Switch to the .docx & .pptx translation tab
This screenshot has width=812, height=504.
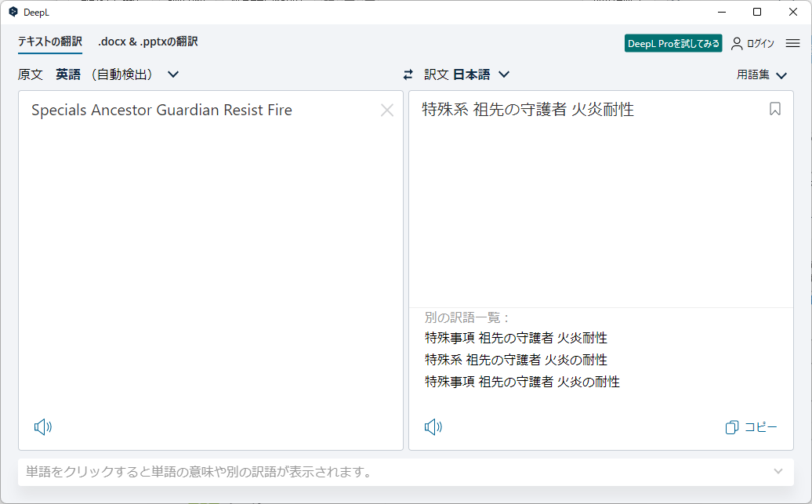coord(147,42)
